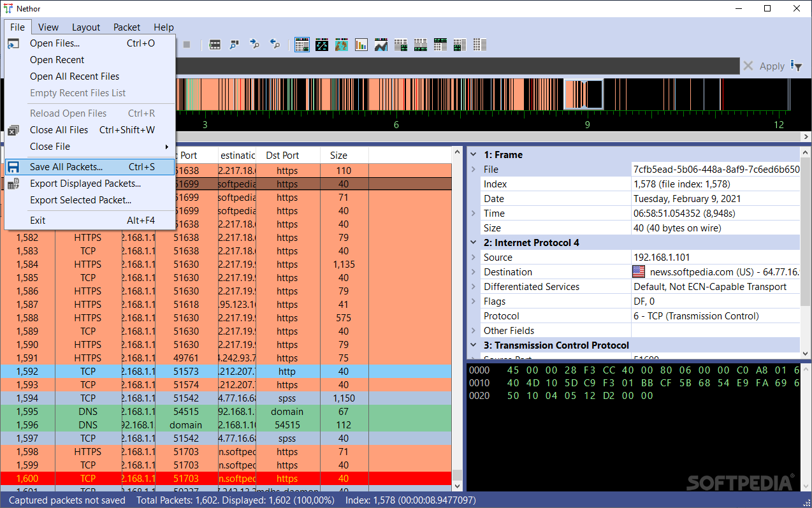Open the find packet magnifier icon
812x508 pixels.
(x=235, y=45)
